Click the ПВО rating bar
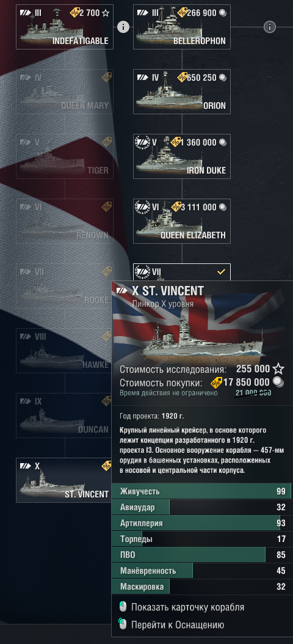 201,555
